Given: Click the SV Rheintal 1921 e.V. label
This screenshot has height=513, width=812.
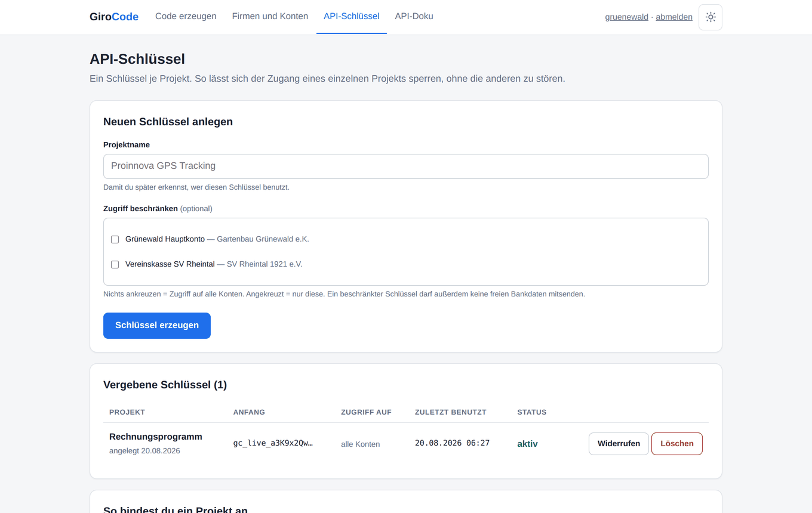Looking at the screenshot, I should pyautogui.click(x=264, y=264).
